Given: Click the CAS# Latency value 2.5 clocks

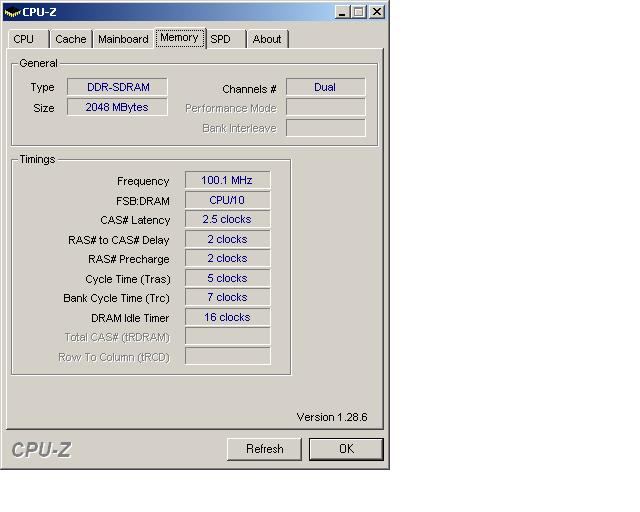Looking at the screenshot, I should point(228,219).
